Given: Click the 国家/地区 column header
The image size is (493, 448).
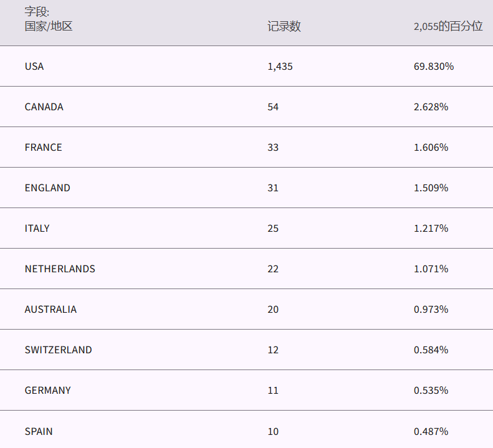Looking at the screenshot, I should coord(49,26).
